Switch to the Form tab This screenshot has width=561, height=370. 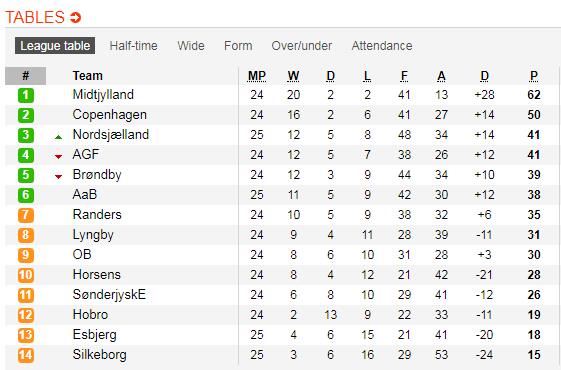click(x=238, y=46)
